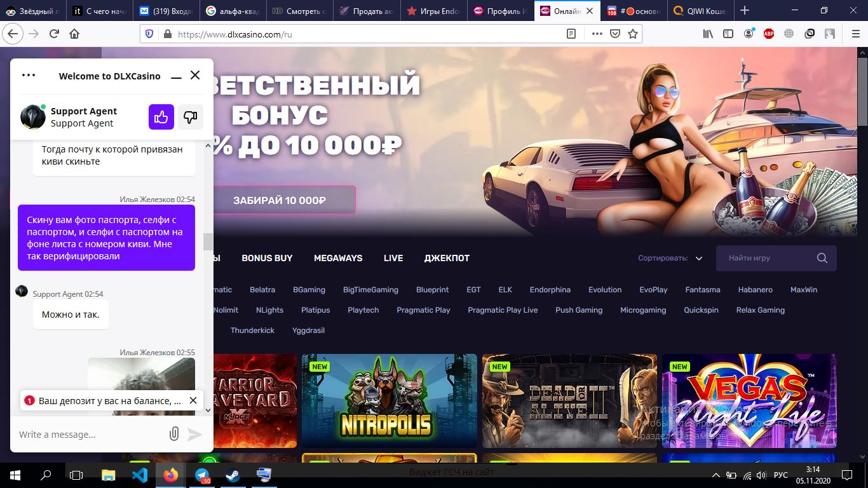Screen dimensions: 868x488
Task: Click chat scrollbar up arrow
Action: [x=208, y=146]
